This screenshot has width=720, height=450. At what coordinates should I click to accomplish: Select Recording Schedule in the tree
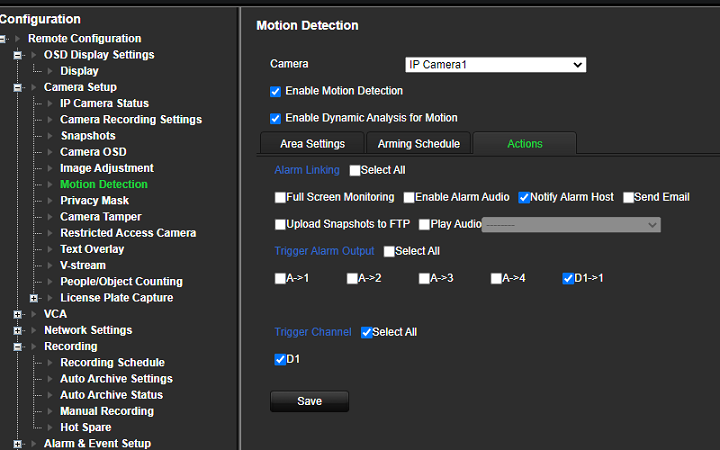tap(112, 362)
